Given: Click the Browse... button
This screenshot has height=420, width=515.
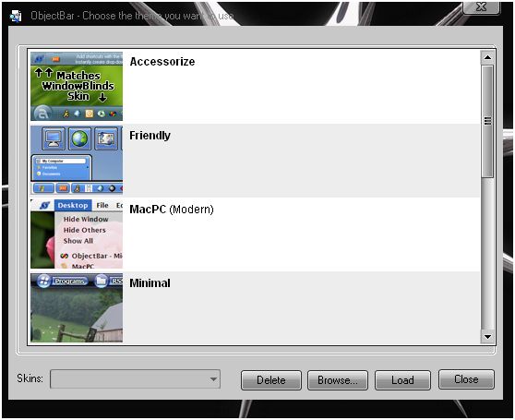Looking at the screenshot, I should (x=337, y=380).
